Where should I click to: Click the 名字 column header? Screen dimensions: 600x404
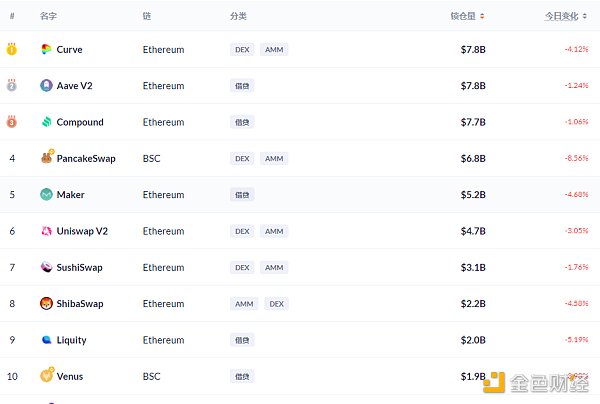point(48,16)
